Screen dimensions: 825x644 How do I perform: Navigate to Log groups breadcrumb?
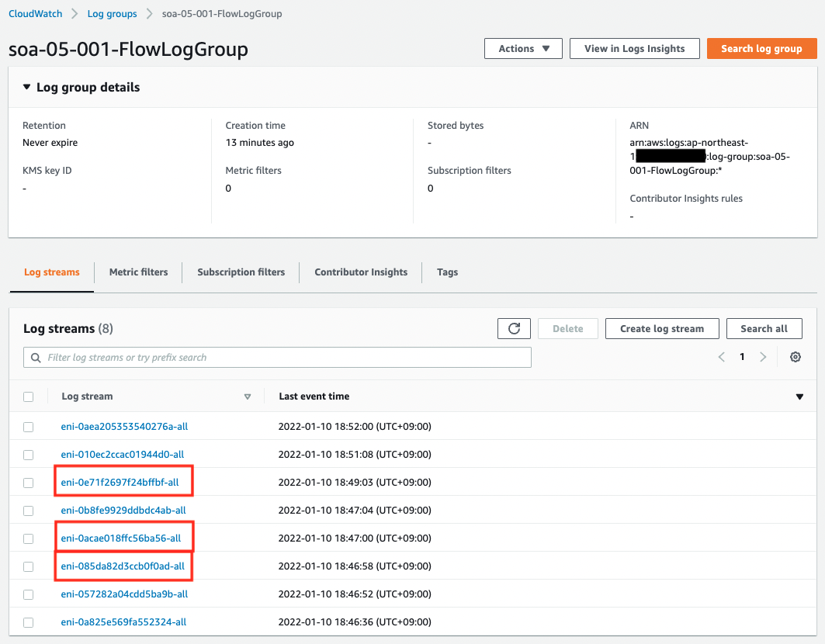click(x=112, y=14)
